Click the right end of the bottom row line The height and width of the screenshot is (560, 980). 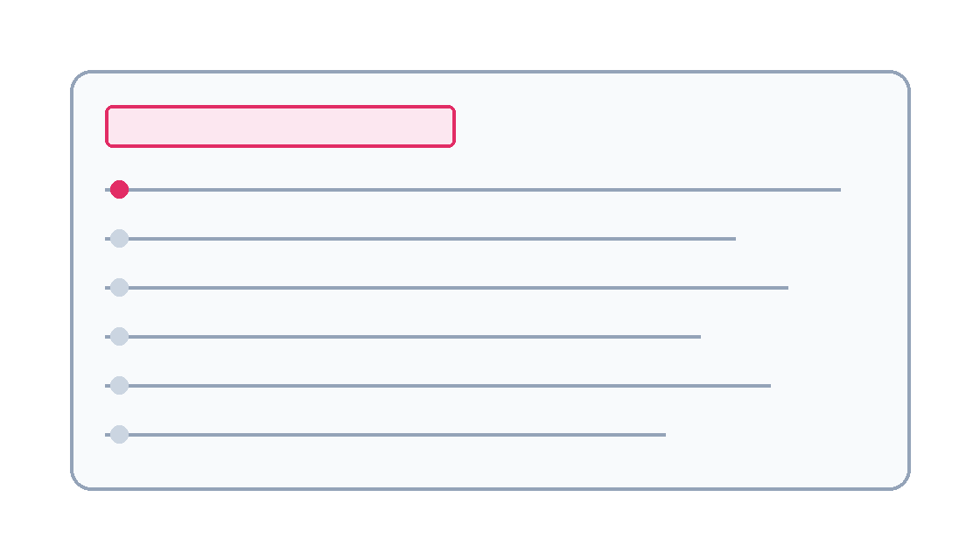point(662,435)
